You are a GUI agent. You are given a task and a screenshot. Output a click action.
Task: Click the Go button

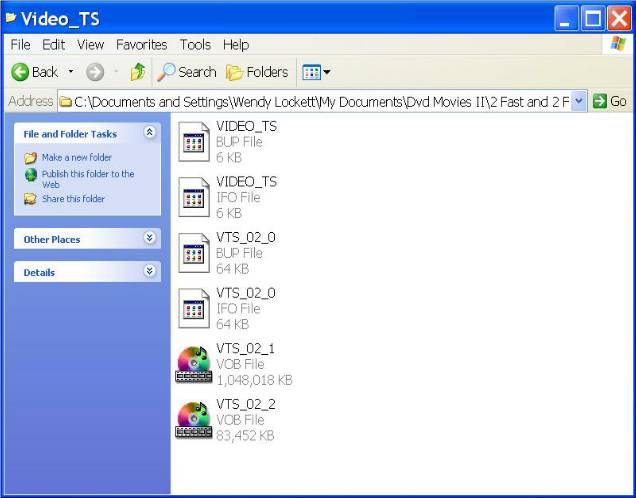pos(610,101)
